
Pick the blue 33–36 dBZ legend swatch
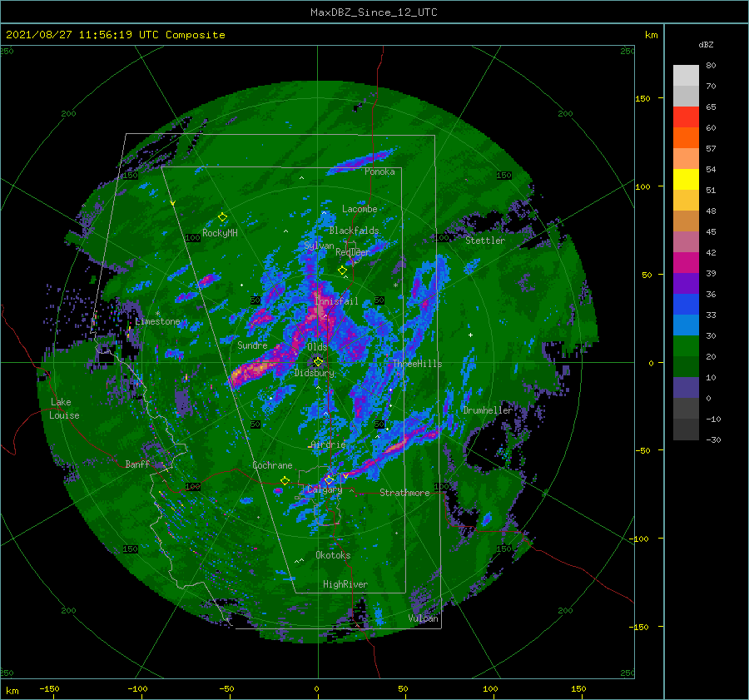point(686,305)
